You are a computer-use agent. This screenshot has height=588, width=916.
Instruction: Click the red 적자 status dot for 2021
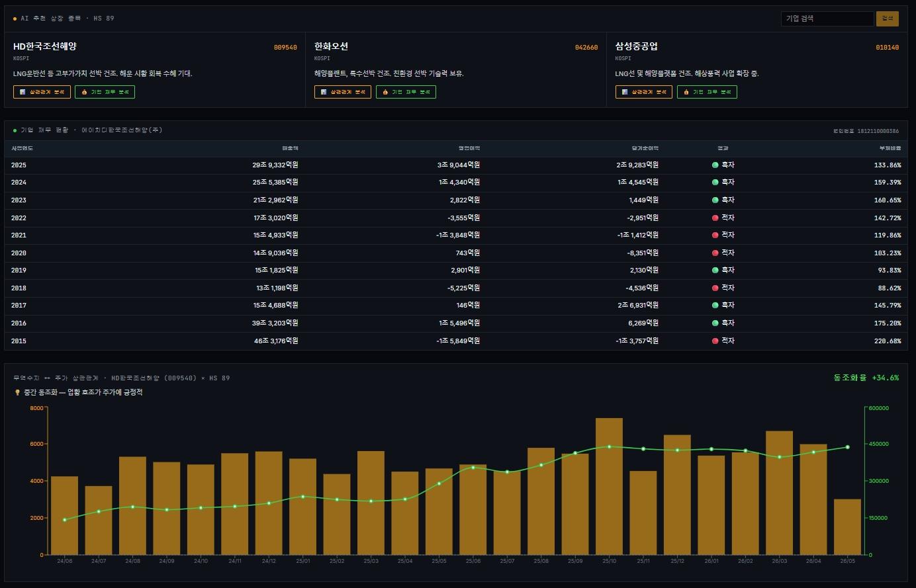tap(715, 235)
